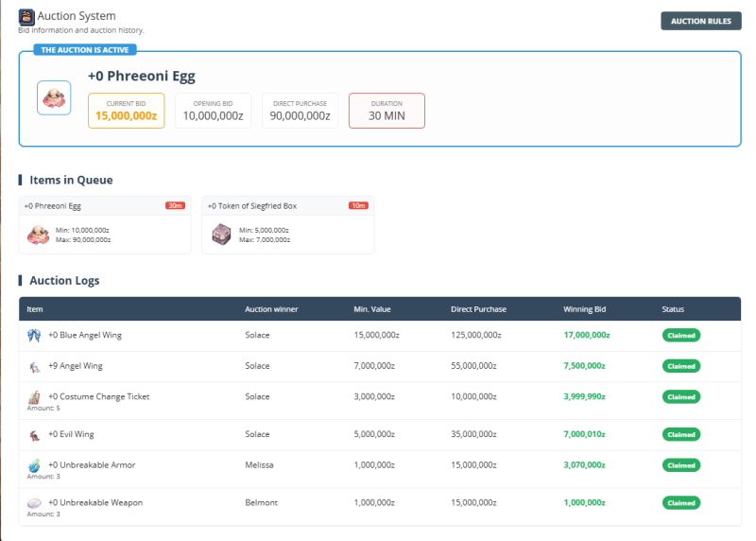Click the Item column header
Screen dimensions: 756x541
click(x=35, y=309)
